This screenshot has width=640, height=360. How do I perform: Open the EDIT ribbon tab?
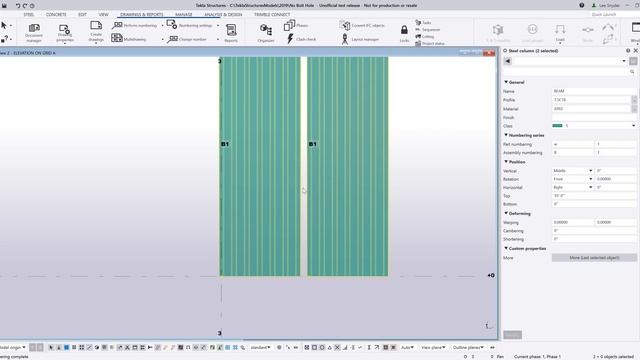click(82, 14)
